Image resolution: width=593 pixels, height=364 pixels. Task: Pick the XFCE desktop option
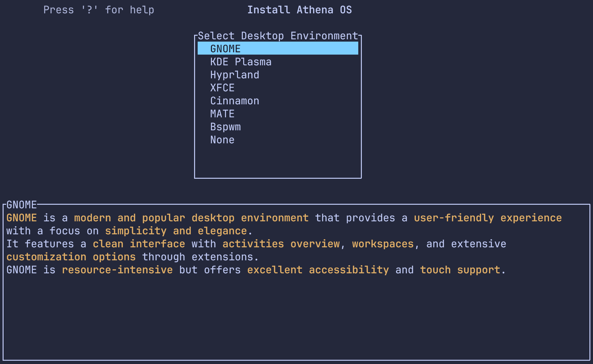[222, 88]
